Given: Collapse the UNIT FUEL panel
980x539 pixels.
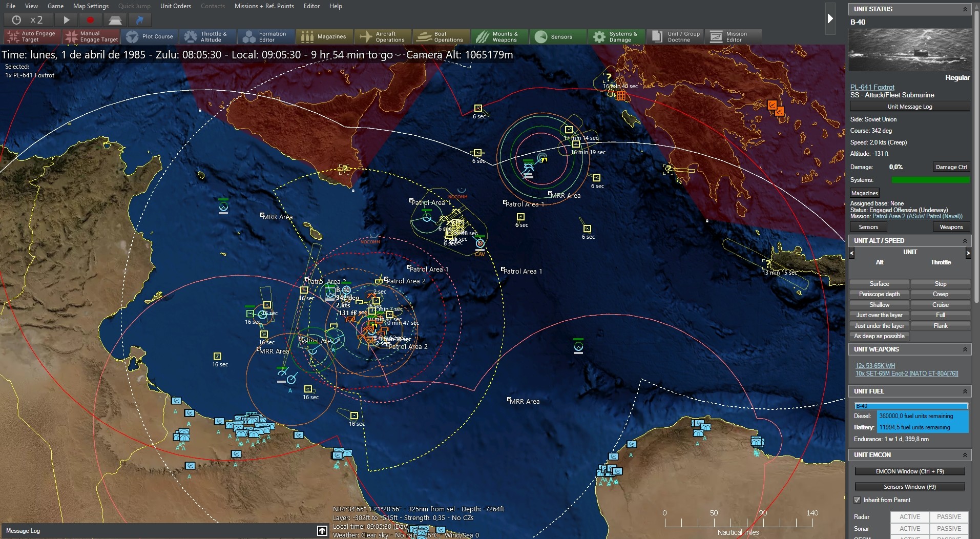Looking at the screenshot, I should pos(965,391).
